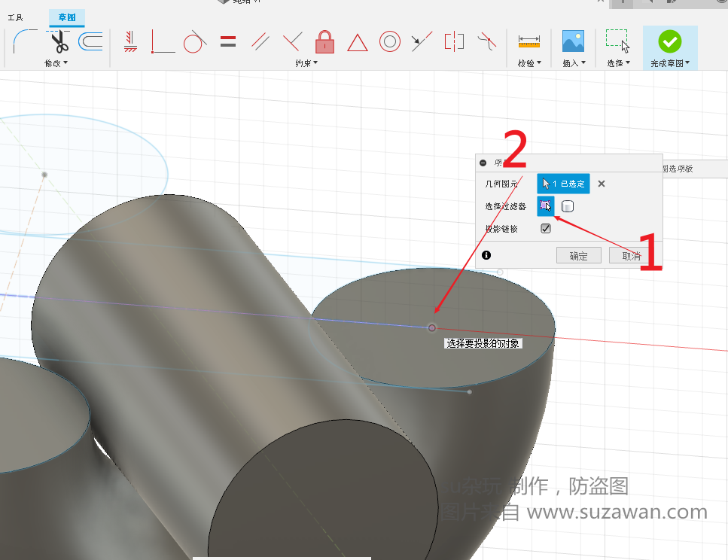The width and height of the screenshot is (728, 560).
Task: Apply the Midpoint triangle constraint
Action: click(357, 43)
